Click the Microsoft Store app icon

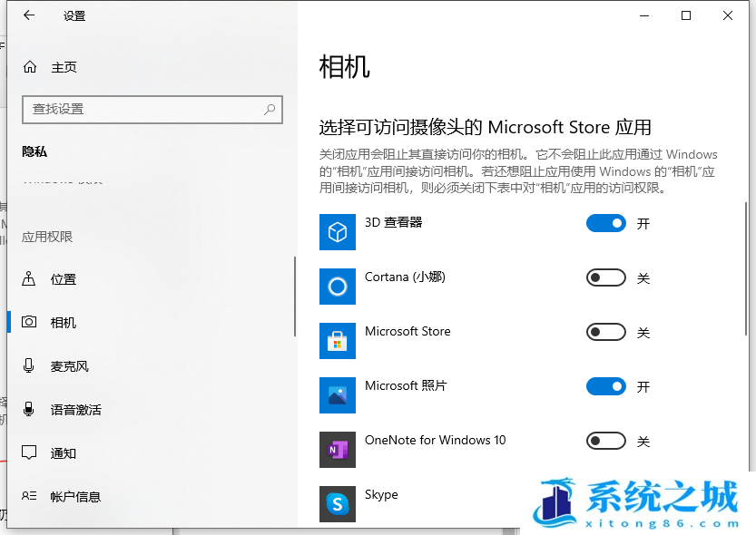pyautogui.click(x=338, y=341)
